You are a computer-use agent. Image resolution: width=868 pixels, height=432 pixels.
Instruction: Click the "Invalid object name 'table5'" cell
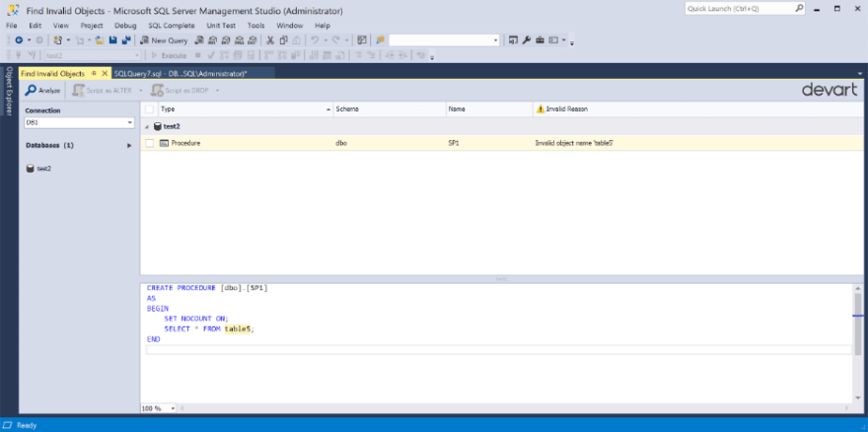point(574,143)
